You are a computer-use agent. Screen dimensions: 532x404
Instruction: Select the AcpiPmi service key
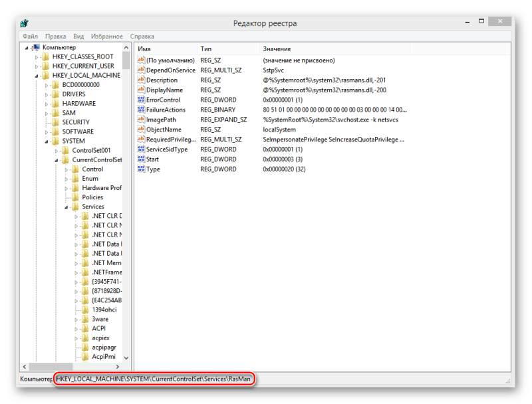(x=104, y=357)
